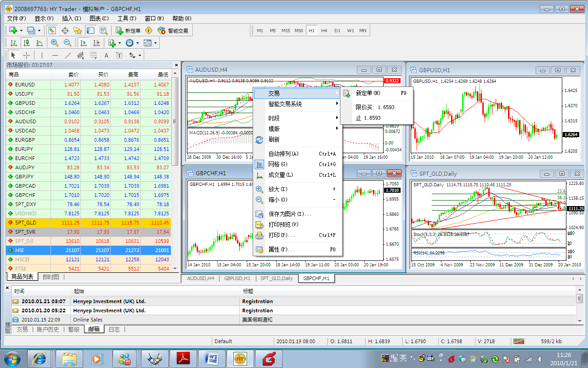Viewport: 588px width, 368px height.
Task: Toggle the Terminal panel icon
Action: coord(90,30)
